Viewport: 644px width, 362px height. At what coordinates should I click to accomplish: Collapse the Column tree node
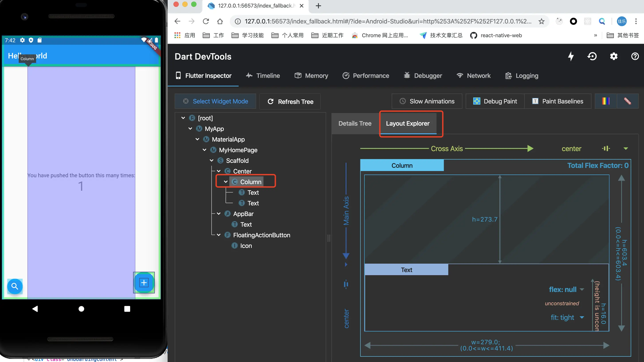point(226,182)
